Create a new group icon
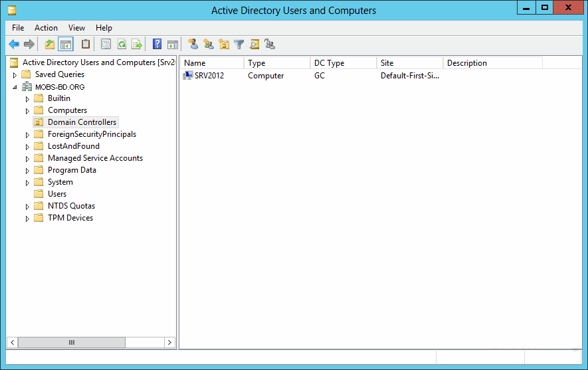Screen dimensions: 588x370 (x=209, y=45)
